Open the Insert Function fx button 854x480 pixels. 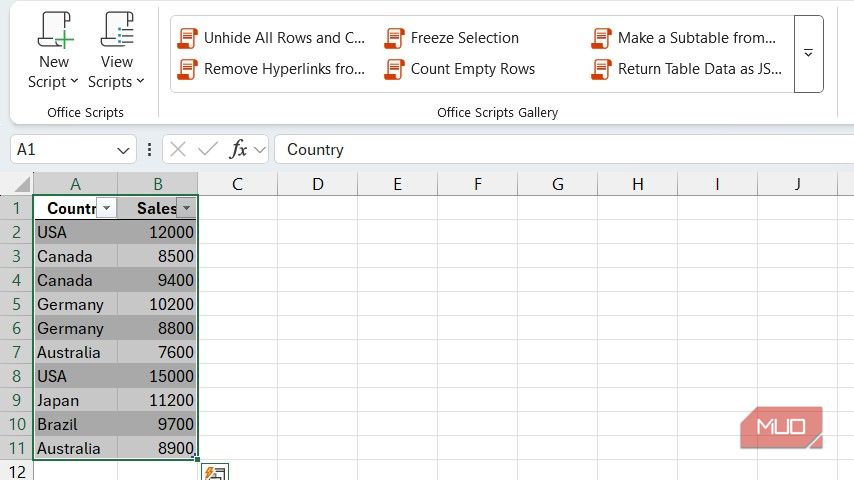238,149
